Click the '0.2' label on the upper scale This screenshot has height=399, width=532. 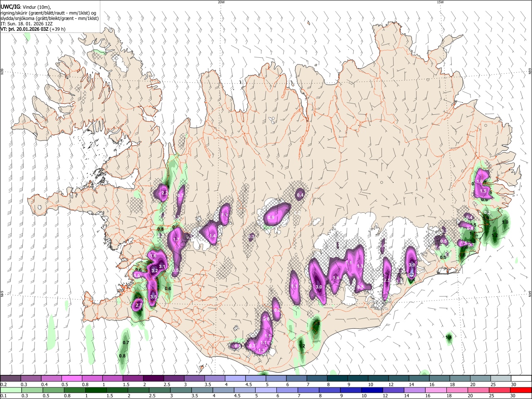[3, 384]
